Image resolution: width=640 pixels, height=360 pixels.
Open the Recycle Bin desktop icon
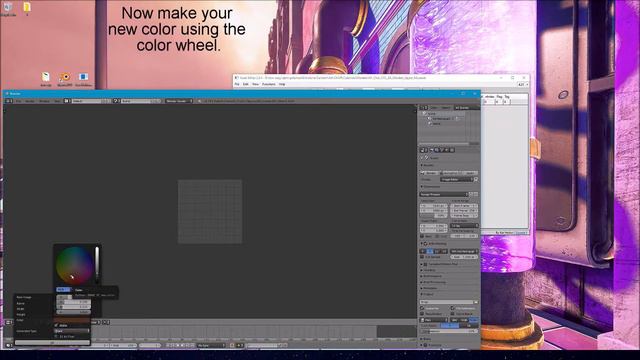coord(7,8)
